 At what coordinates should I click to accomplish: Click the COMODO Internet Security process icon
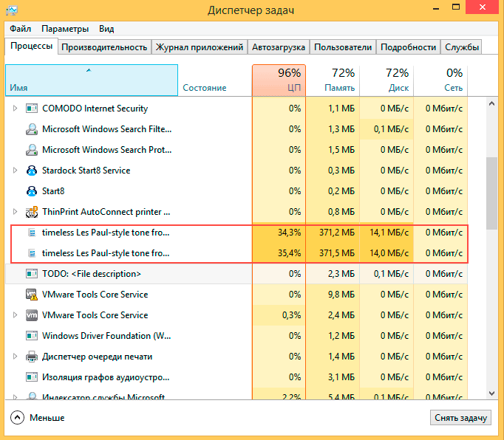[x=32, y=109]
